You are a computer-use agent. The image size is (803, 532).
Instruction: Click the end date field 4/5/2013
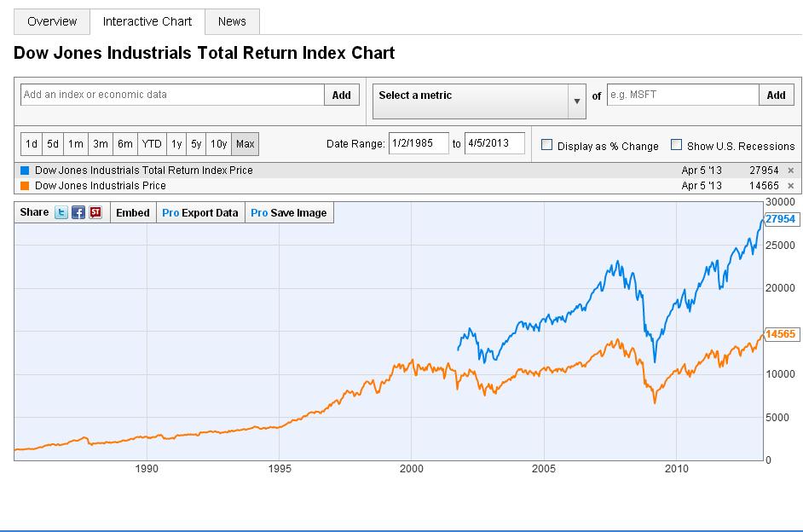tap(494, 143)
